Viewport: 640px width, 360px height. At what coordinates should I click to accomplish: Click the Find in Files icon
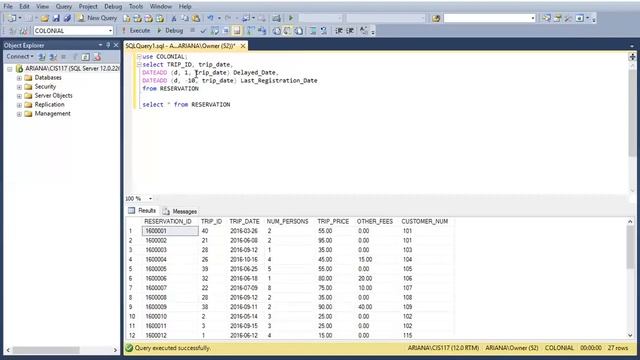[436, 18]
